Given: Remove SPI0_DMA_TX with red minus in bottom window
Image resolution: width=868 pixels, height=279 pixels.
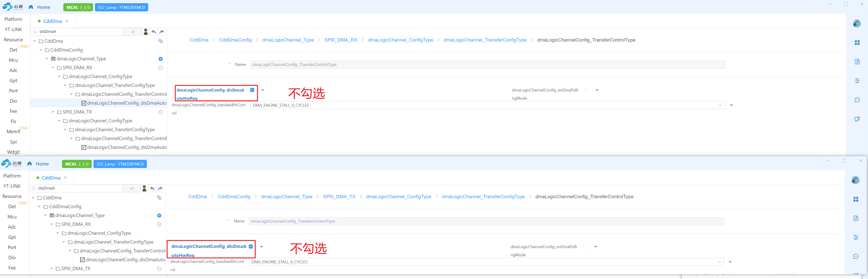Looking at the screenshot, I should coord(159,269).
